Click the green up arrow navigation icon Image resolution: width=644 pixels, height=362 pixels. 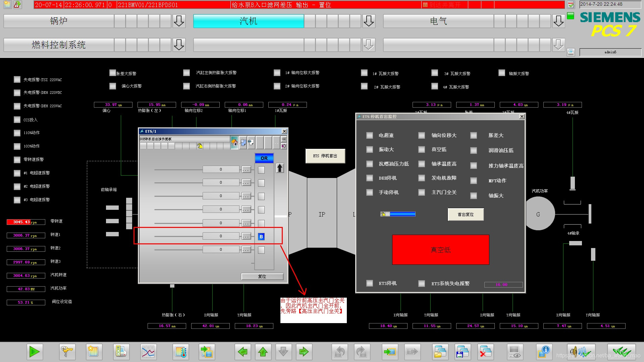[x=263, y=352]
